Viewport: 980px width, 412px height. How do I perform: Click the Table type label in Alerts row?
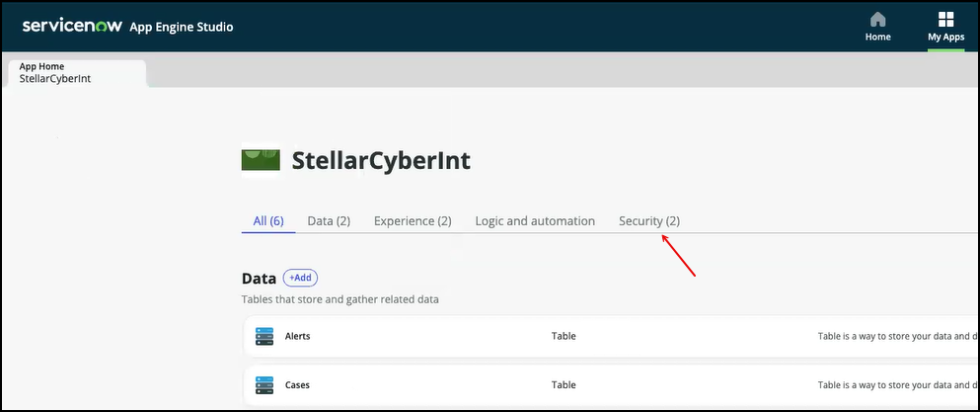point(564,336)
